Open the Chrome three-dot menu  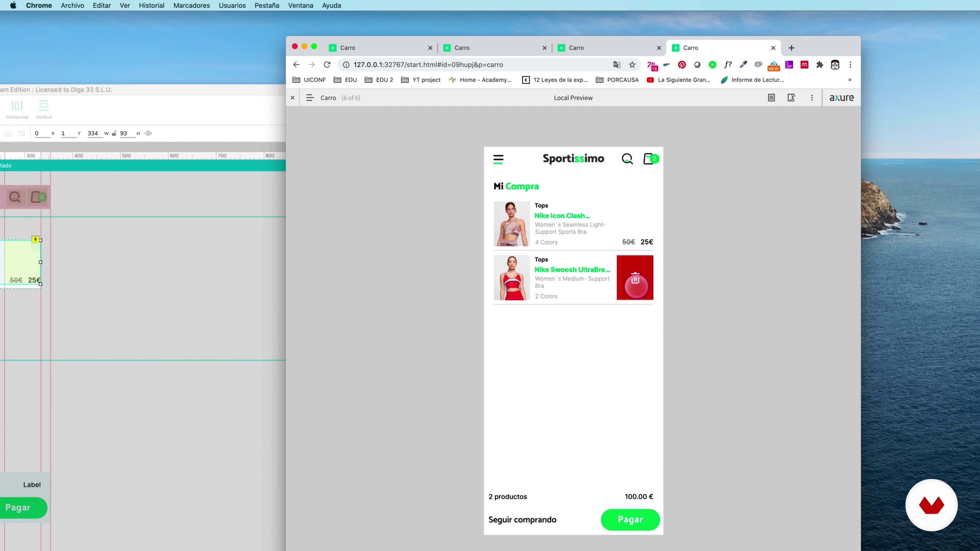click(x=850, y=65)
